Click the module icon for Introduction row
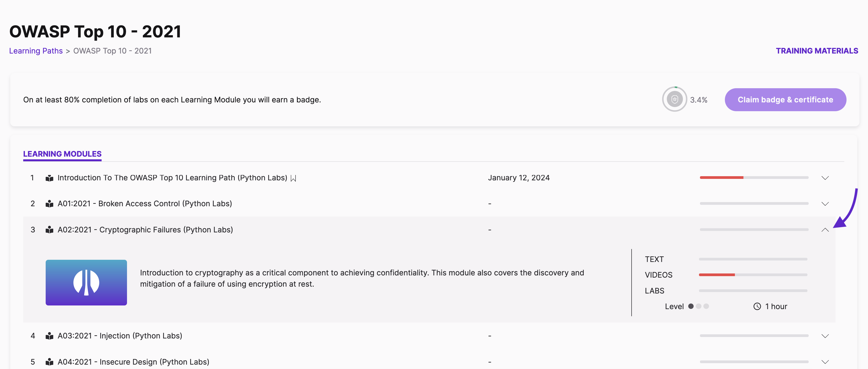This screenshot has height=369, width=868. [x=49, y=178]
